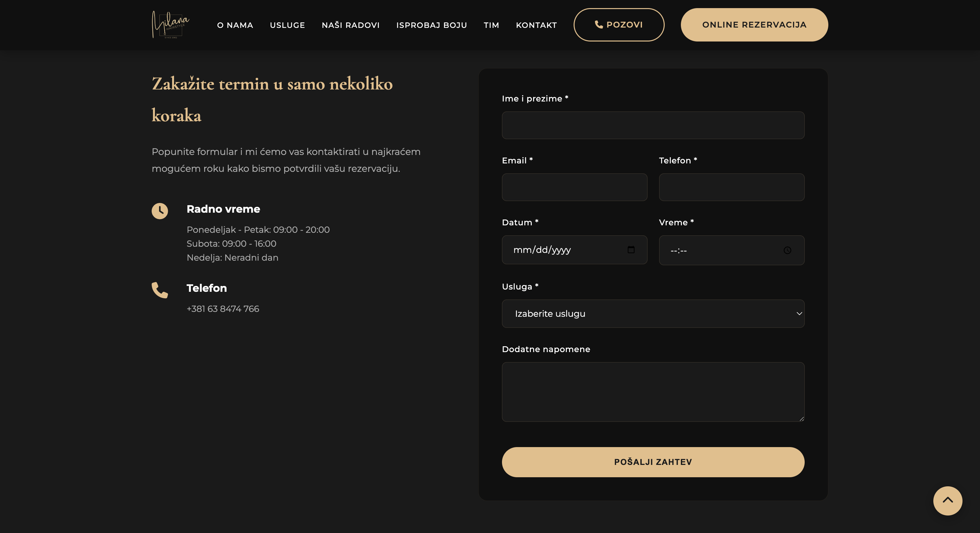Viewport: 980px width, 533px height.
Task: Click the Datum * form label
Action: pos(520,222)
